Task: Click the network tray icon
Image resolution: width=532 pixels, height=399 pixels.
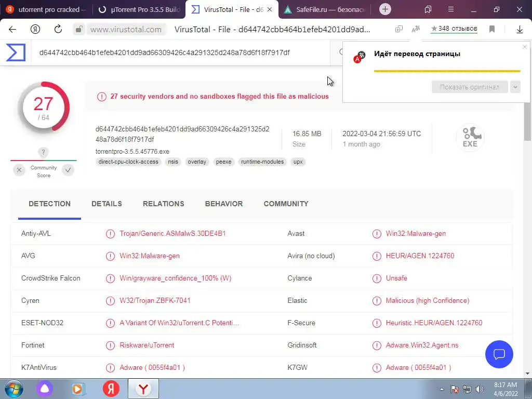Action: tap(467, 389)
